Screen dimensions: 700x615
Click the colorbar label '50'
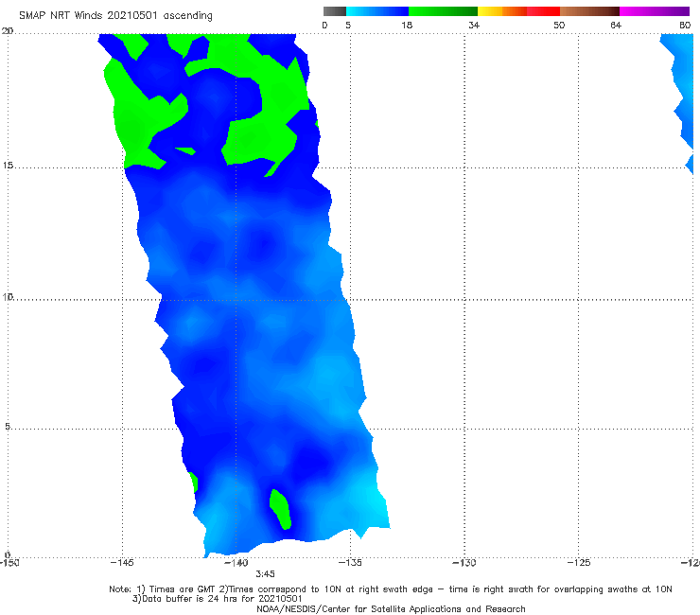tap(559, 25)
